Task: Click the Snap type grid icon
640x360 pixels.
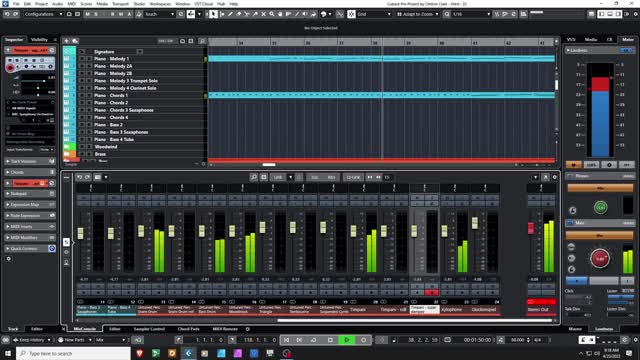Action: coord(351,14)
